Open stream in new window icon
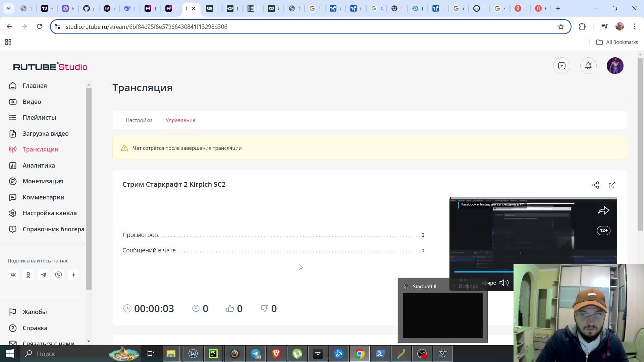Viewport: 644px width, 362px height. (x=612, y=185)
